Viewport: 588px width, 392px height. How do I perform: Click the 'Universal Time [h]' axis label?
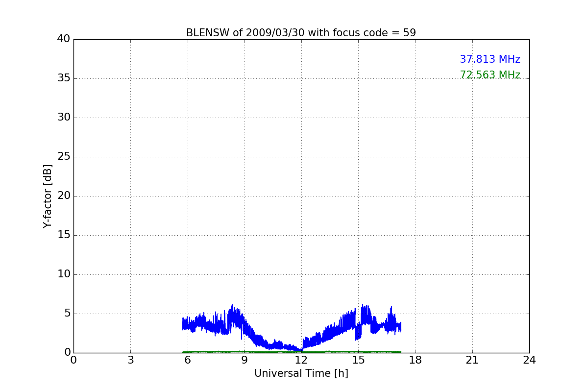301,373
